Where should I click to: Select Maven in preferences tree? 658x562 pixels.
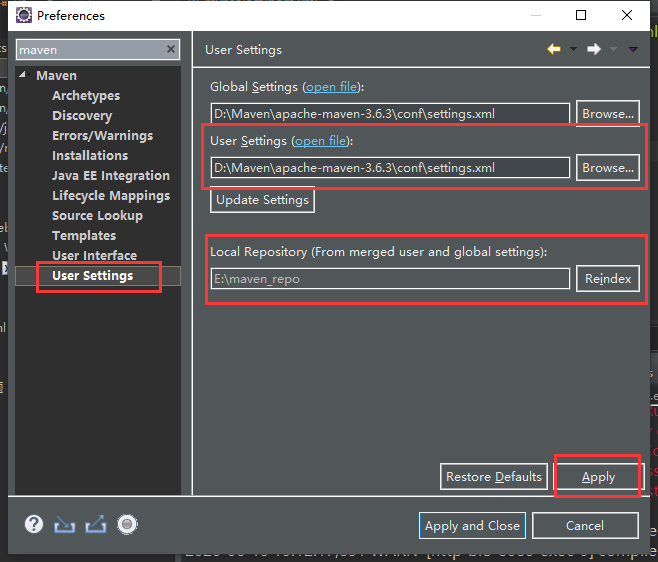pyautogui.click(x=56, y=76)
